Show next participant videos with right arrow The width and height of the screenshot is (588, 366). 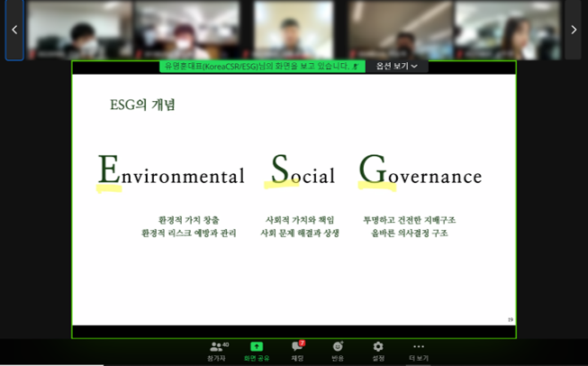coord(574,30)
